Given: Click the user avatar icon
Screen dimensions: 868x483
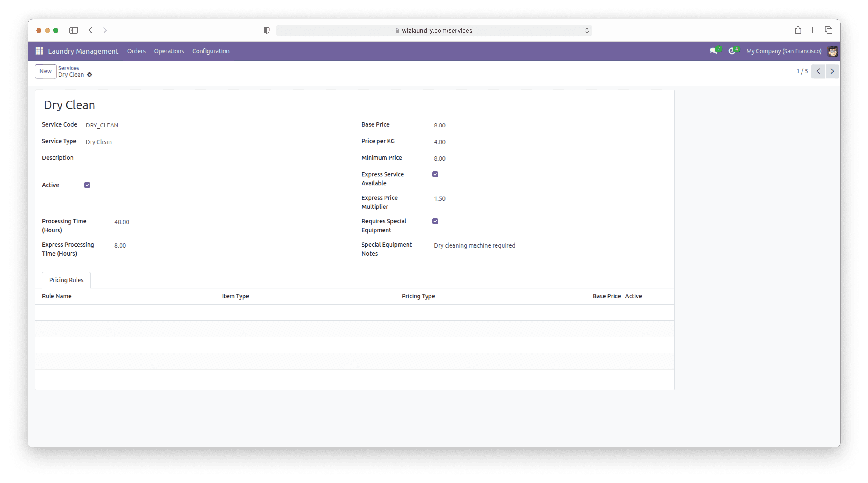Looking at the screenshot, I should [x=833, y=51].
